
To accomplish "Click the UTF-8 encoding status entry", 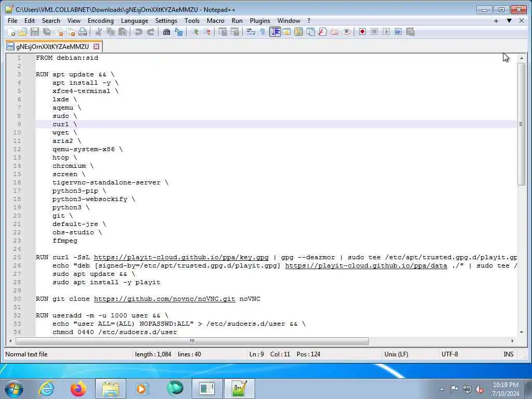I will (449, 354).
